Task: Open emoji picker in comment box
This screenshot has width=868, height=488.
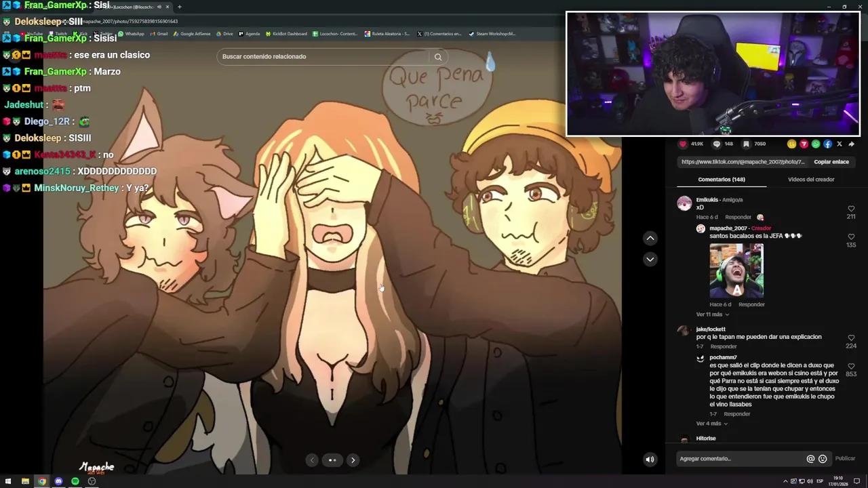Action: point(823,459)
